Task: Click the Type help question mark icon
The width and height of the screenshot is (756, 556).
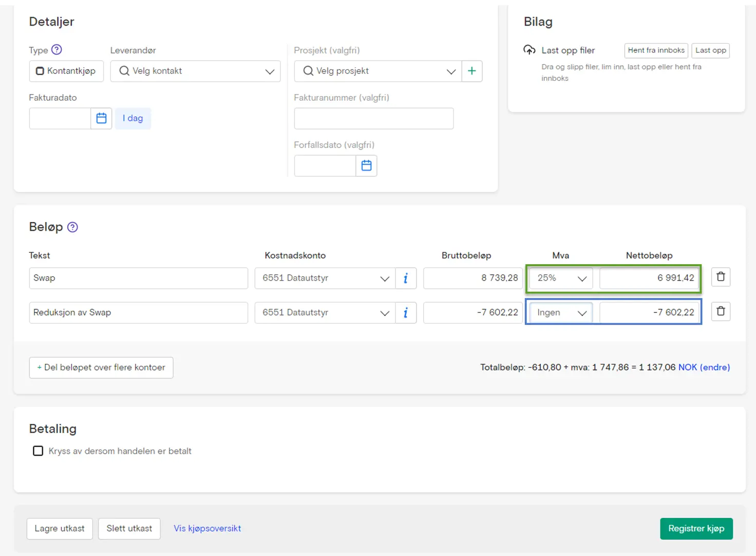Action: tap(57, 50)
